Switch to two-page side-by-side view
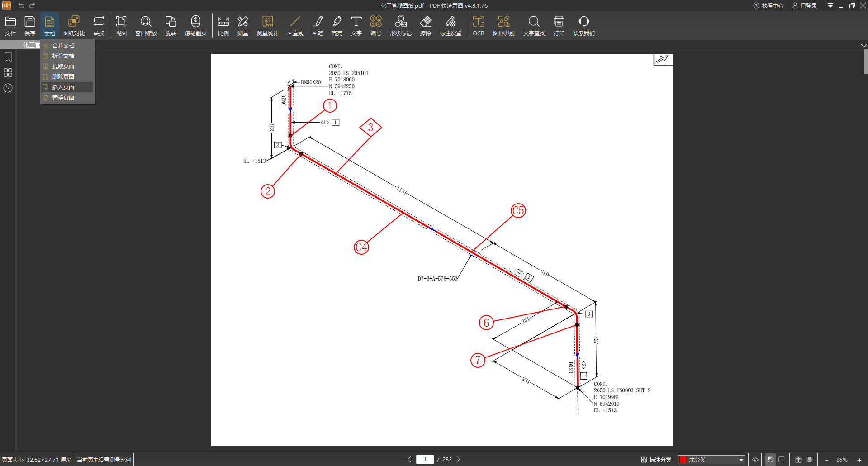 tap(798, 460)
